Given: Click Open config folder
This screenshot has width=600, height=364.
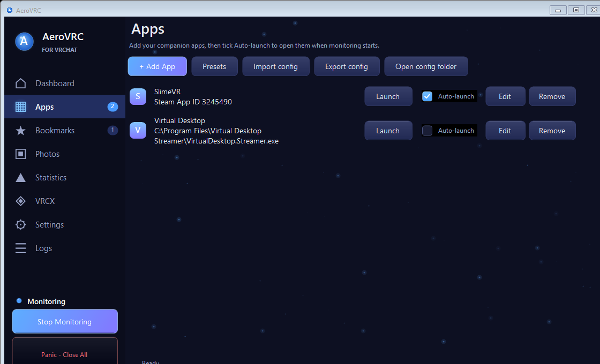Looking at the screenshot, I should click(426, 66).
